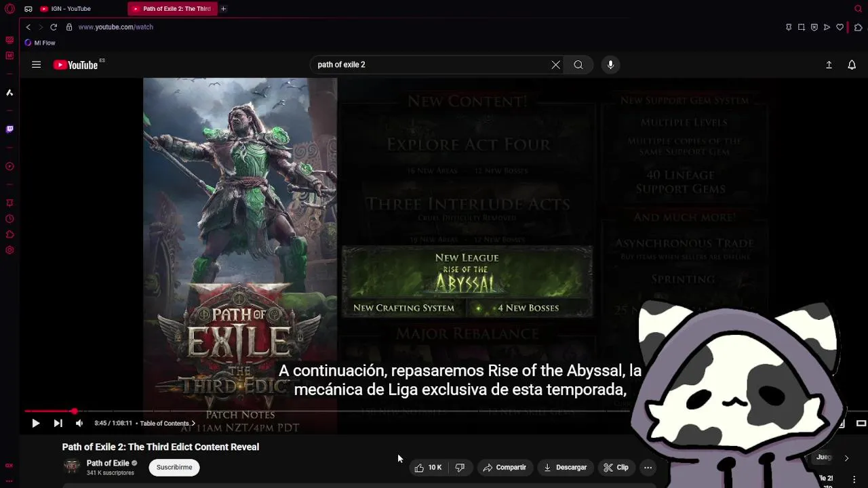The height and width of the screenshot is (488, 868).
Task: Open extensions puzzle icon in toolbar
Action: (x=858, y=27)
